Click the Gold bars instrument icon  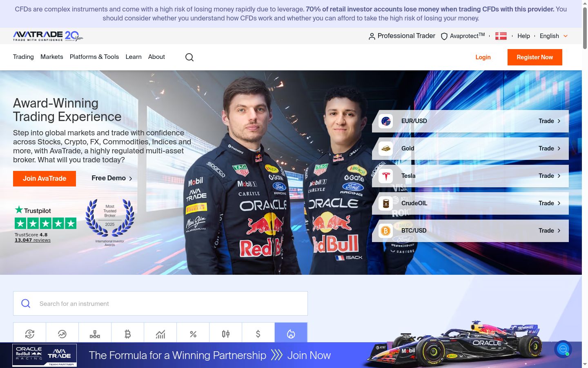pyautogui.click(x=386, y=148)
